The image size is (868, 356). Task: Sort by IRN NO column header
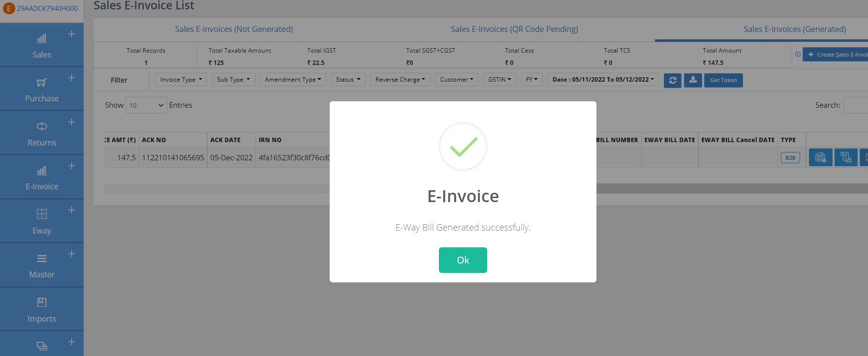pos(293,140)
